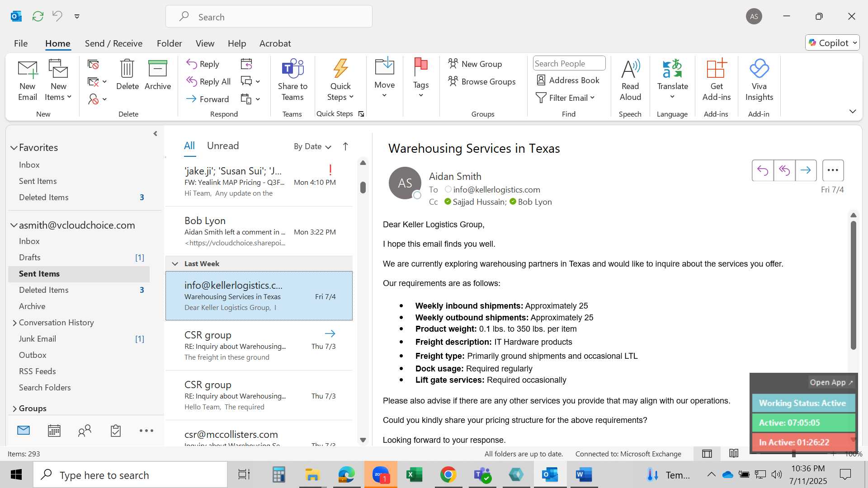Image resolution: width=868 pixels, height=488 pixels.
Task: Click the Search box at top
Action: [269, 17]
